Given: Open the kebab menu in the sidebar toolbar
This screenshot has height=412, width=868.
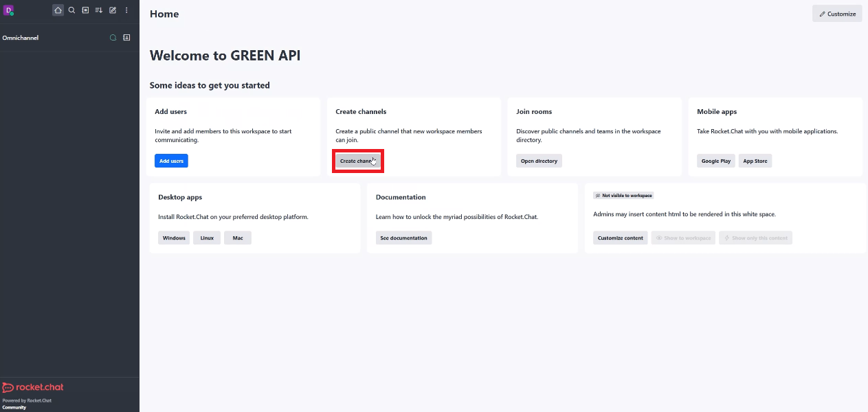Looking at the screenshot, I should (x=126, y=10).
